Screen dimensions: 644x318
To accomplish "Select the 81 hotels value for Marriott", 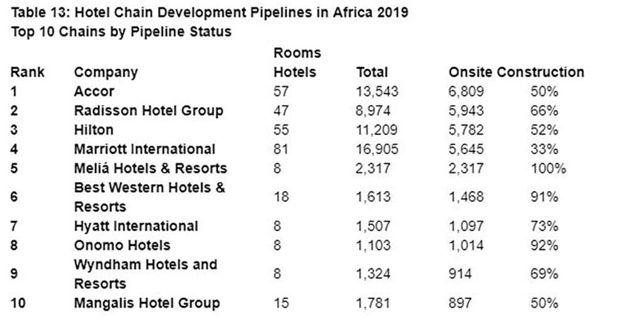I will (282, 150).
